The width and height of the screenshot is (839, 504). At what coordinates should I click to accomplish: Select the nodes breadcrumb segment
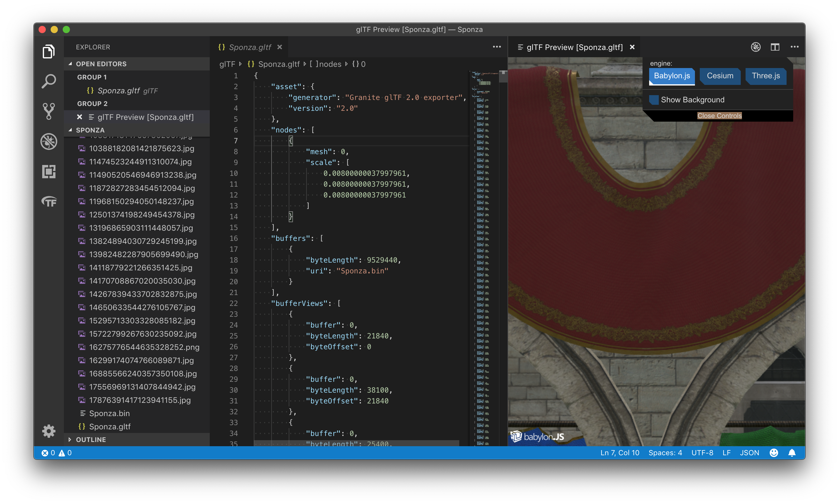click(x=325, y=64)
